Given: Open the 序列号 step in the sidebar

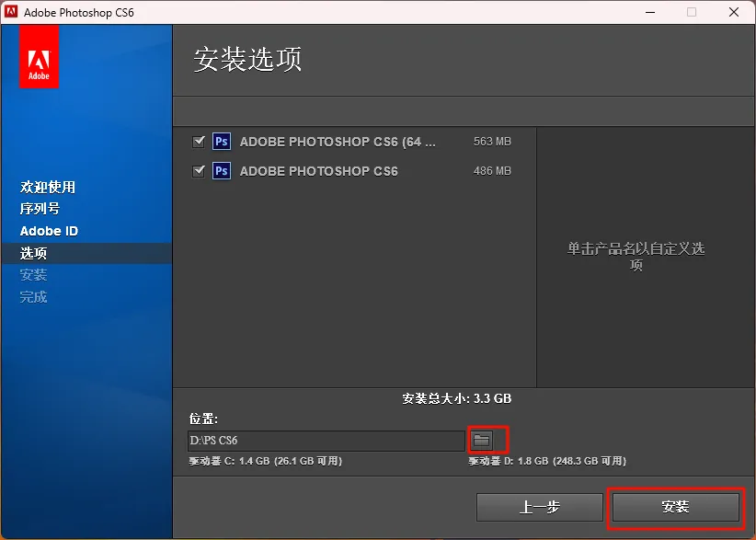Looking at the screenshot, I should 40,209.
